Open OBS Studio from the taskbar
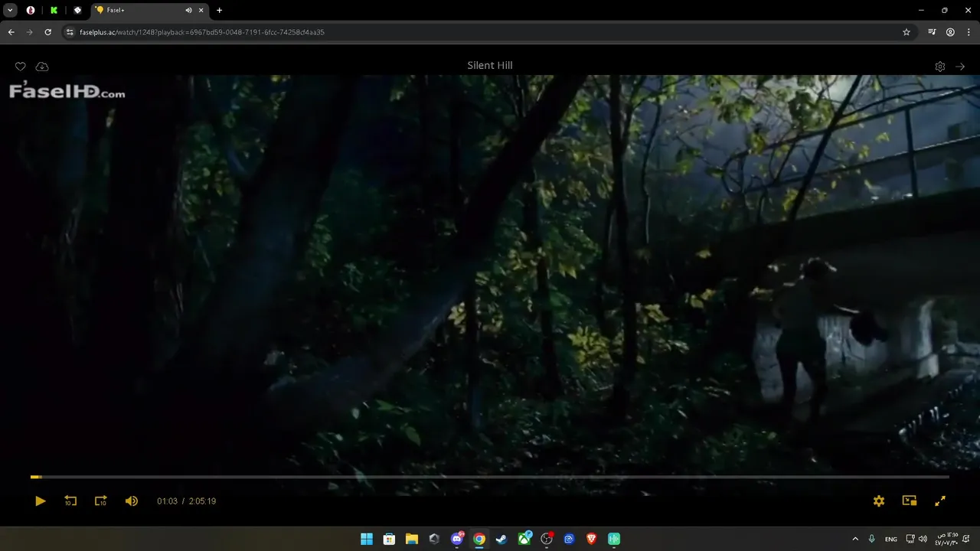 tap(547, 539)
